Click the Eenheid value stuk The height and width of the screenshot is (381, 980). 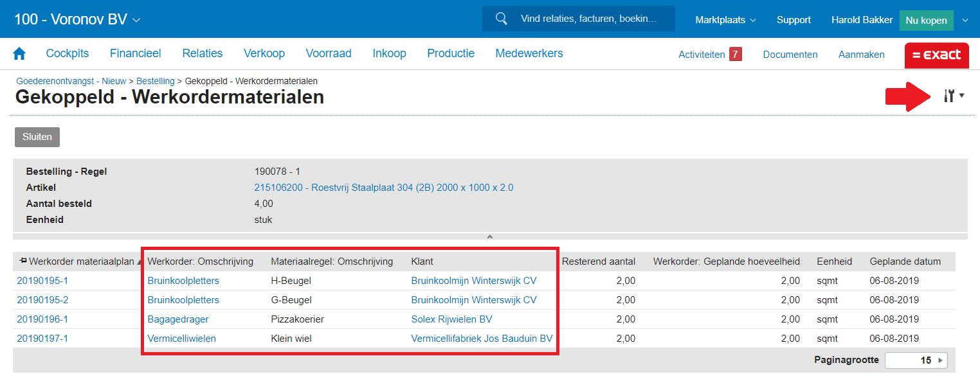tap(263, 220)
